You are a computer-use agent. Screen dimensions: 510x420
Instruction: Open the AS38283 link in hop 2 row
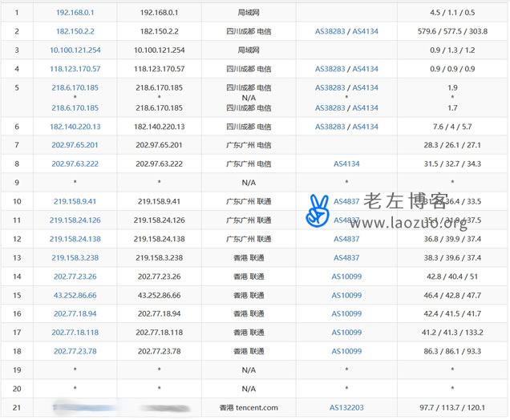click(330, 31)
